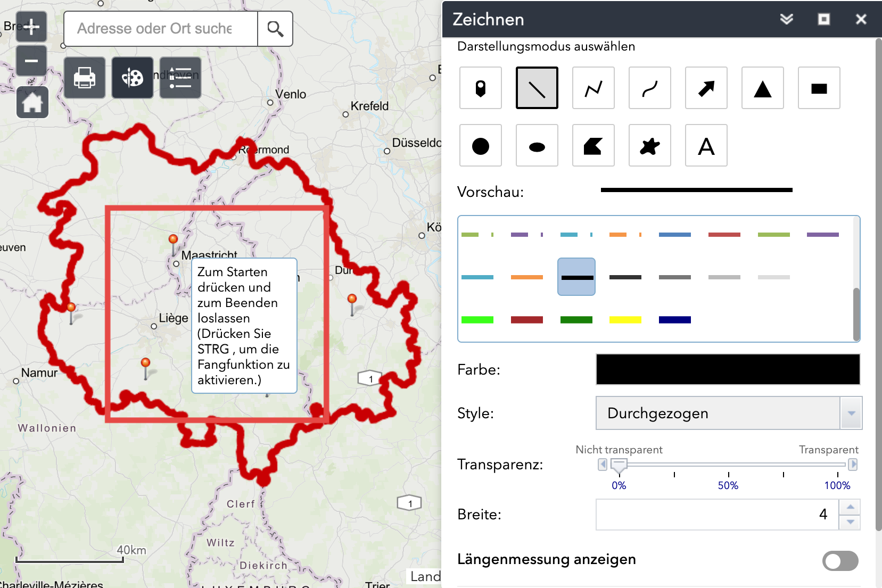Open the black Farbe color picker
Image resolution: width=882 pixels, height=588 pixels.
coord(728,369)
